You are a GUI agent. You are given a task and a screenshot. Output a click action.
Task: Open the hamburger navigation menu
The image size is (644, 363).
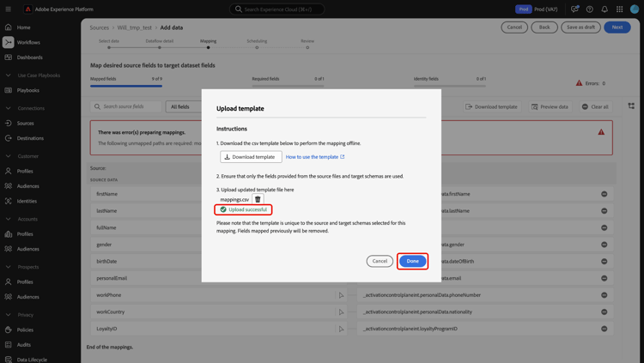(9, 9)
